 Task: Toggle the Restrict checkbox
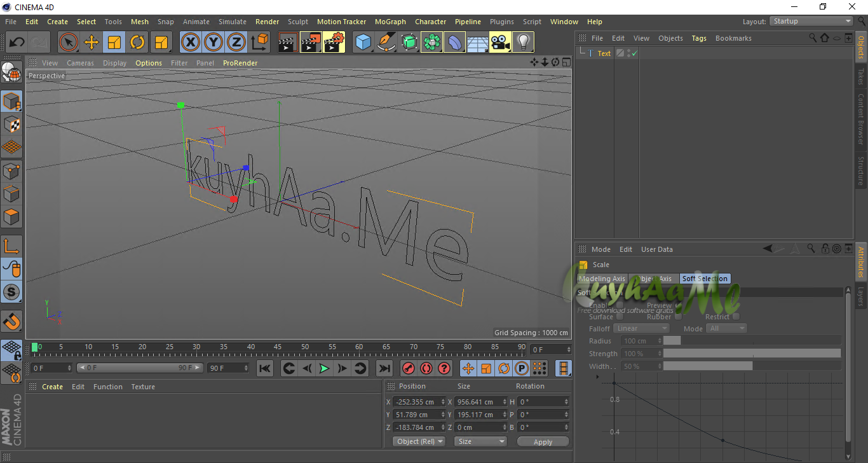[x=736, y=316]
